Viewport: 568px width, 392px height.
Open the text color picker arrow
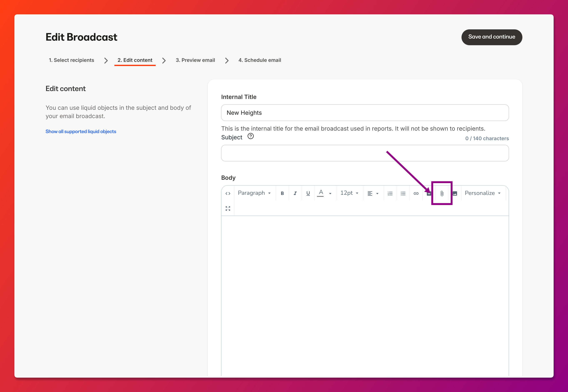pyautogui.click(x=330, y=194)
